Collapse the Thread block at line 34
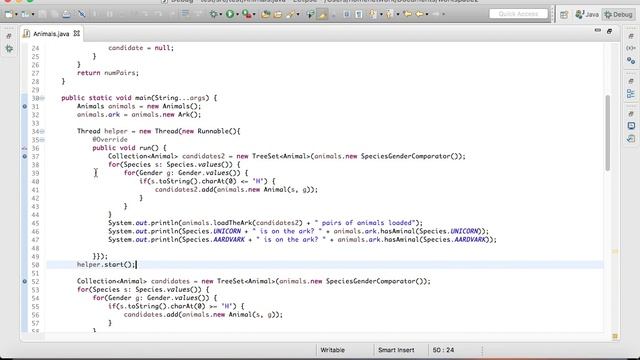The width and height of the screenshot is (640, 360). click(x=42, y=131)
